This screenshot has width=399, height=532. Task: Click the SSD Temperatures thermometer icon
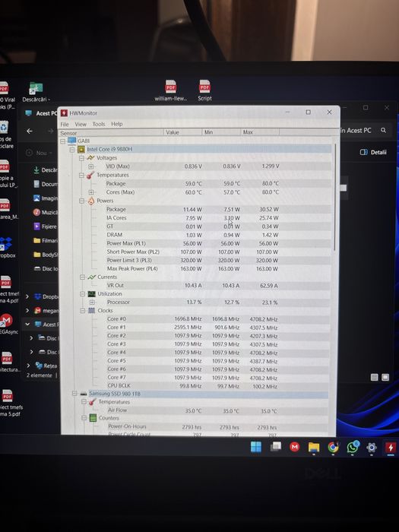(92, 402)
